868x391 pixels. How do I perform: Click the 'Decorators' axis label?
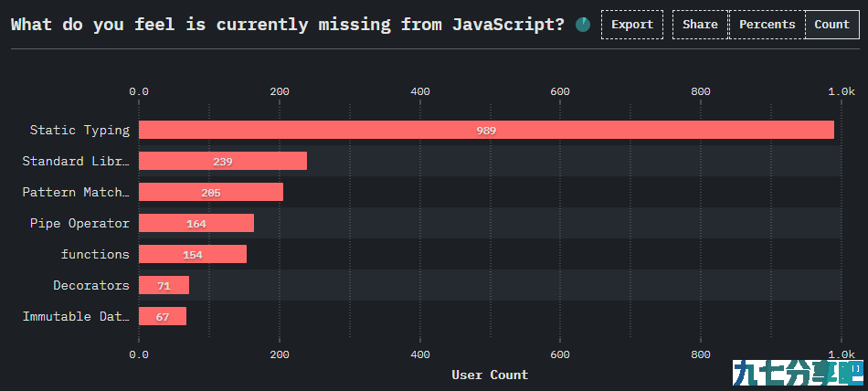(91, 285)
